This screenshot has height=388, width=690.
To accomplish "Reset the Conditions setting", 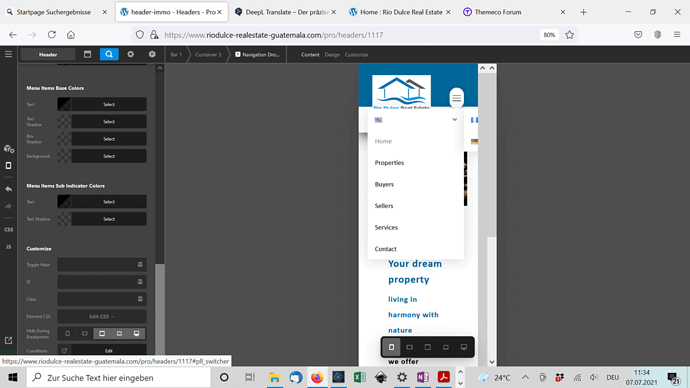I will pos(64,351).
